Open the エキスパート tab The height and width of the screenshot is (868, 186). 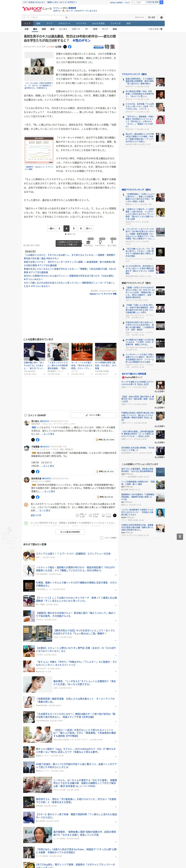[x=64, y=24]
